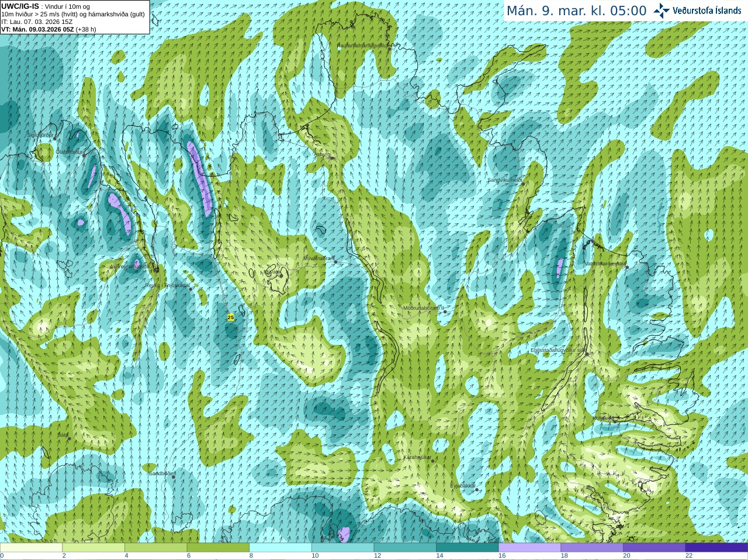
Task: Click the 'Vindur í 10m og' text
Action: (67, 6)
